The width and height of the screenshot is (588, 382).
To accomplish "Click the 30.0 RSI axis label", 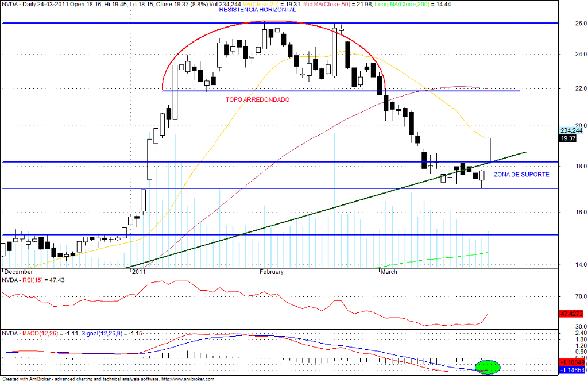I will tap(581, 327).
